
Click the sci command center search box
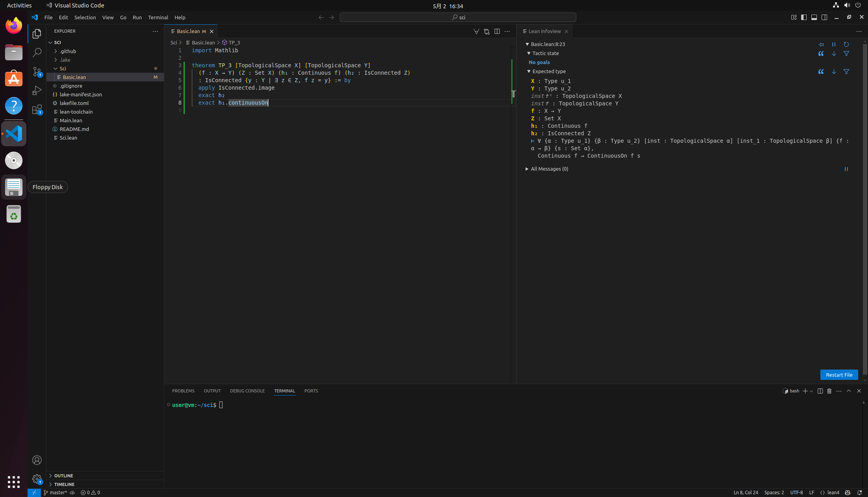tap(458, 17)
